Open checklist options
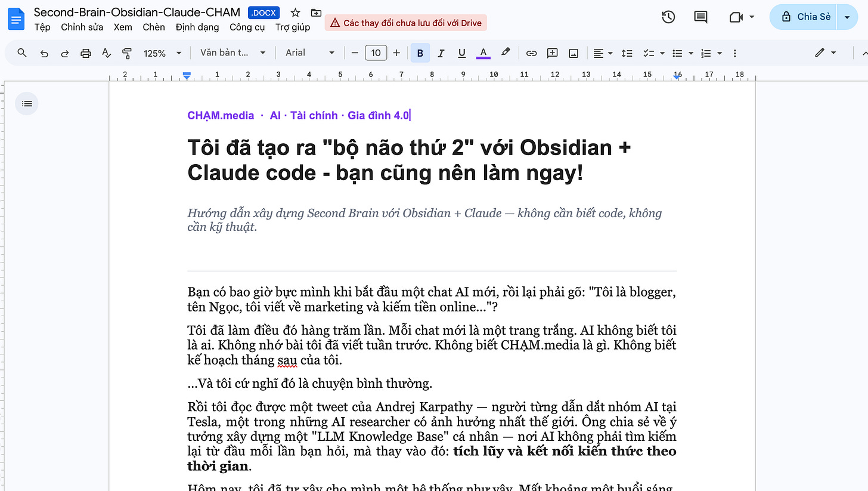 click(654, 53)
